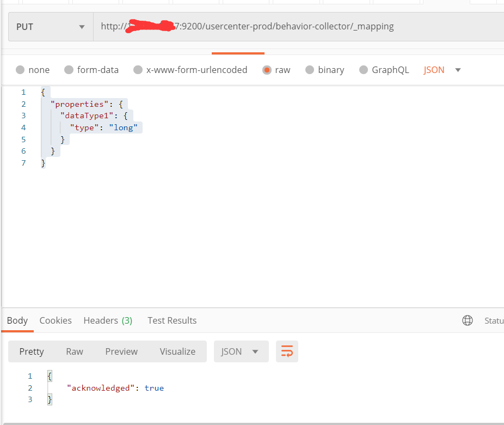Select Pretty response view
This screenshot has width=504, height=425.
[x=32, y=351]
